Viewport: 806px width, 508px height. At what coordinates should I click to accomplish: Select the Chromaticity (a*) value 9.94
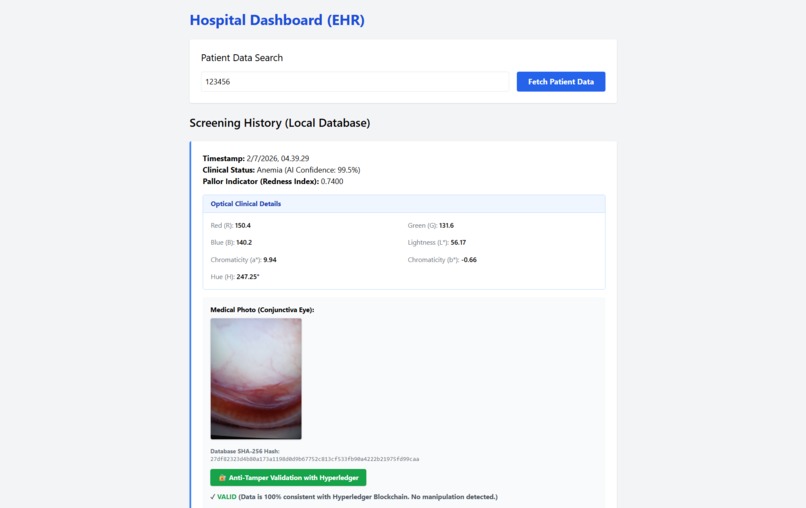pos(270,260)
